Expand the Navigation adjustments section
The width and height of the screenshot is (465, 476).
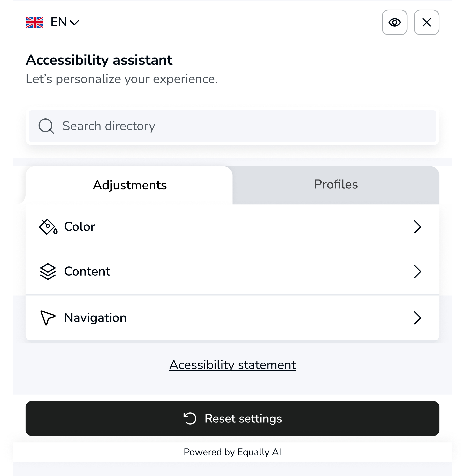coord(232,318)
